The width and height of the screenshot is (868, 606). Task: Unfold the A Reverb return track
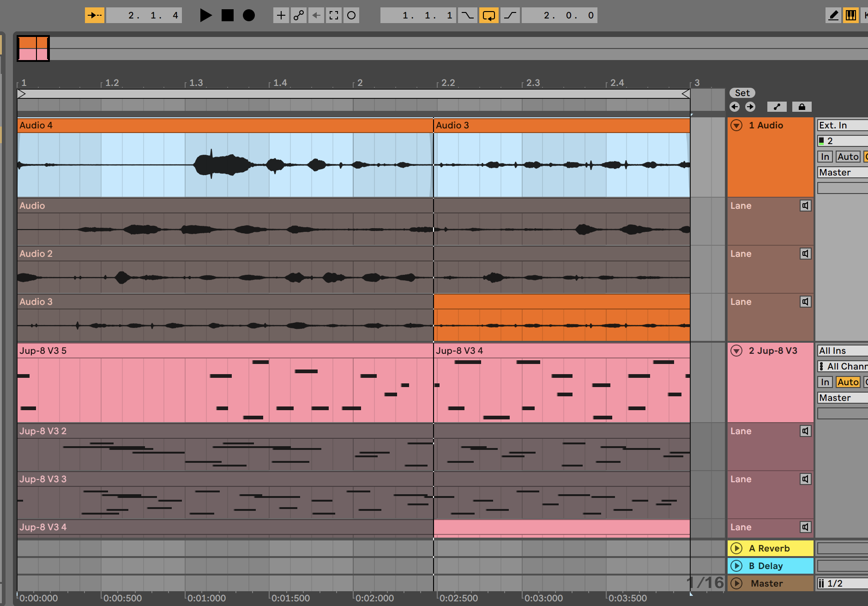pos(736,548)
